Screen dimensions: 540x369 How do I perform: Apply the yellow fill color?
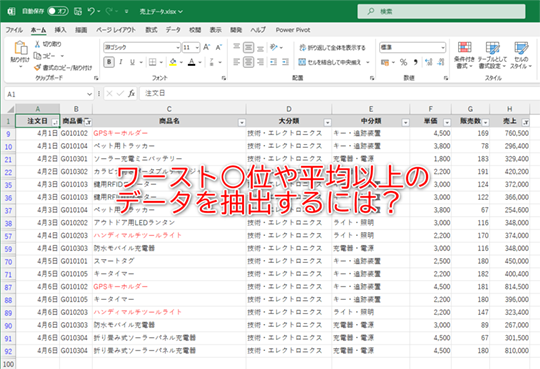173,62
